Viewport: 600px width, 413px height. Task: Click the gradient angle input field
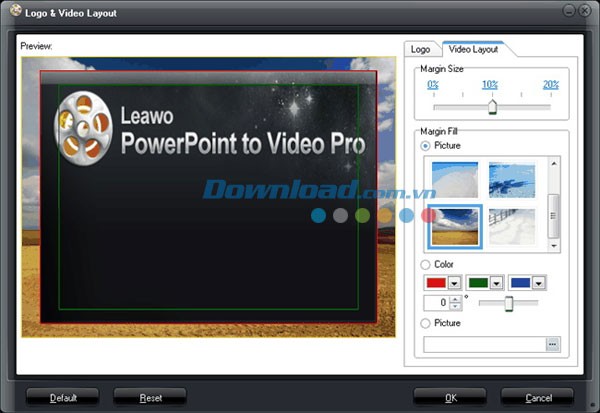tap(436, 303)
